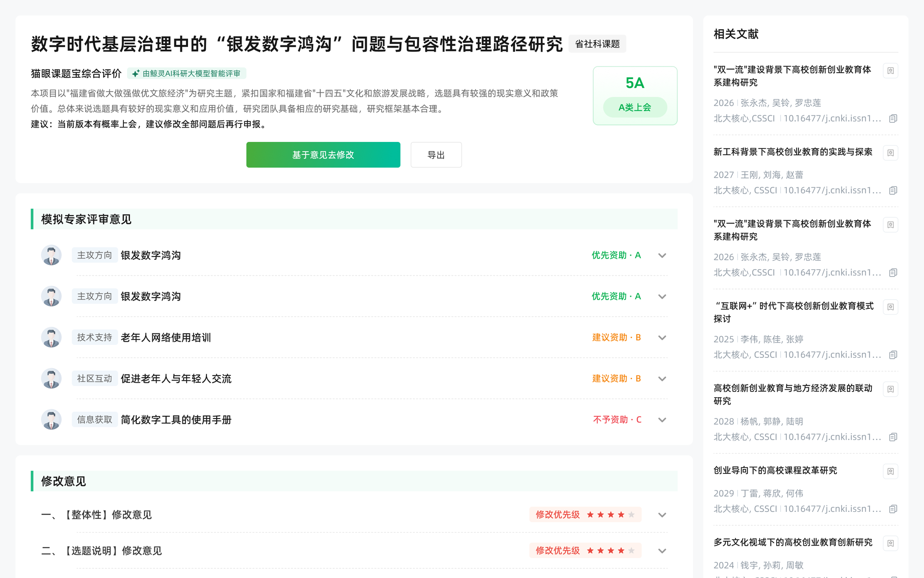Screen dimensions: 924x578
Task: Click 不予资助 · C rating
Action: tap(617, 420)
